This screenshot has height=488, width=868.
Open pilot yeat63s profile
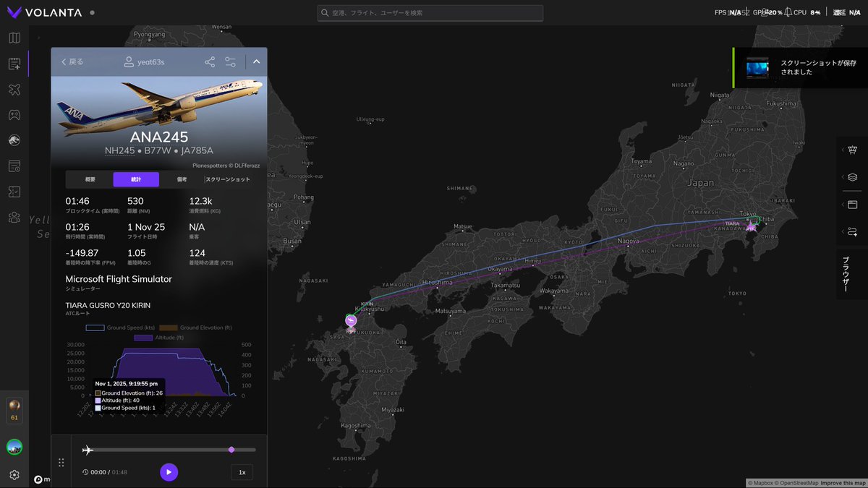(x=144, y=62)
